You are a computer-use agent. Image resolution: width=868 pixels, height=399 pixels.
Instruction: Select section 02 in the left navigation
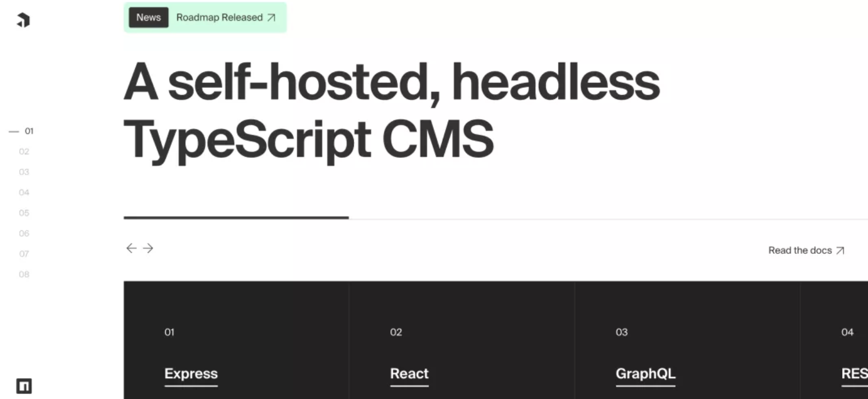pos(24,151)
